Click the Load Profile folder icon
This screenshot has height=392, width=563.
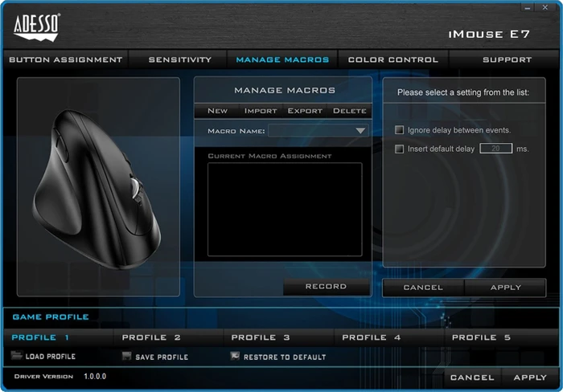point(17,355)
